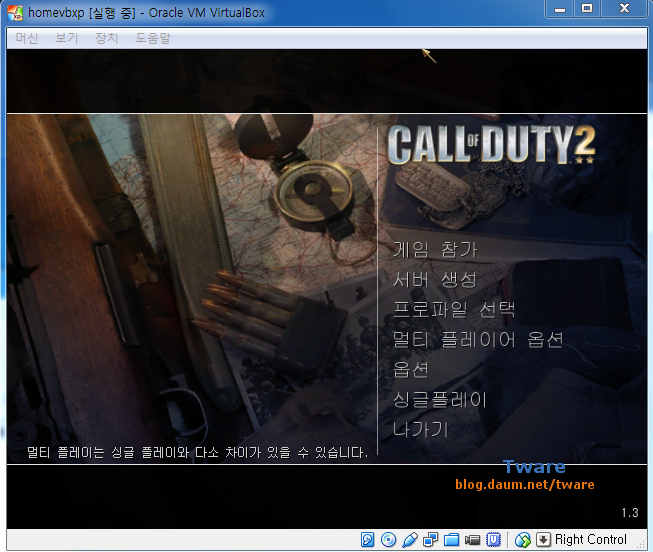Select 게임 참가 in game menu

tap(435, 250)
